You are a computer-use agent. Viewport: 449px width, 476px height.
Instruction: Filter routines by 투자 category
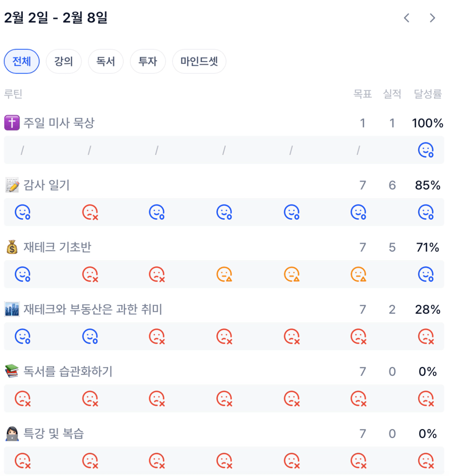148,62
